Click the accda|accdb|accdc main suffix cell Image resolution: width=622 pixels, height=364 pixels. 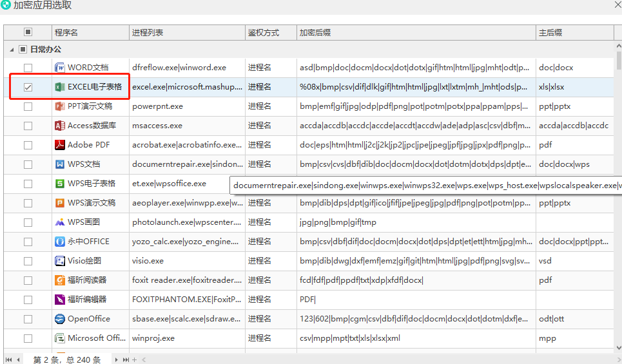[574, 126]
